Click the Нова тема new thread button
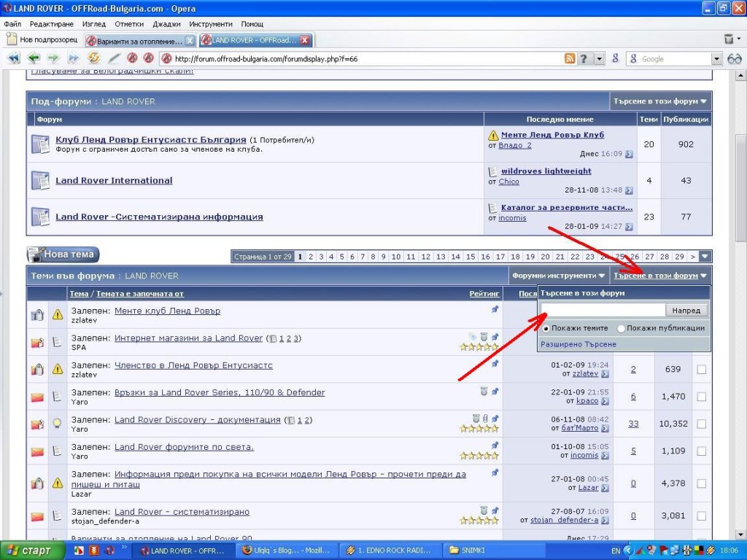This screenshot has height=560, width=747. (x=63, y=254)
